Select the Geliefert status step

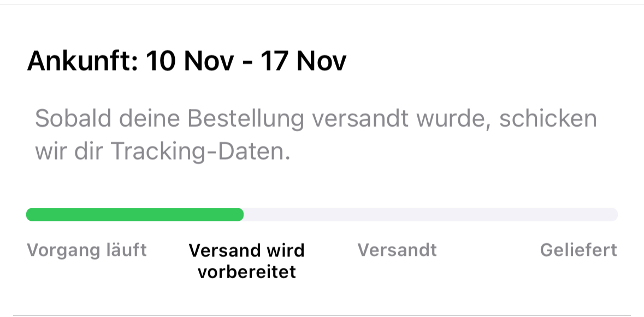point(578,250)
